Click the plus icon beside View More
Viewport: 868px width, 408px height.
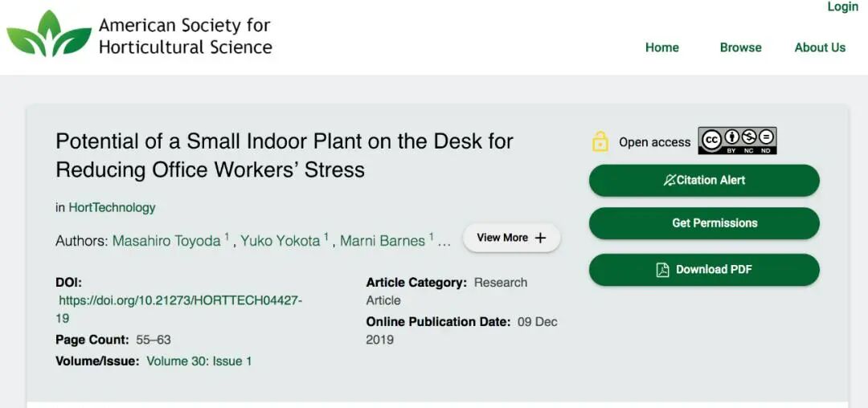540,238
